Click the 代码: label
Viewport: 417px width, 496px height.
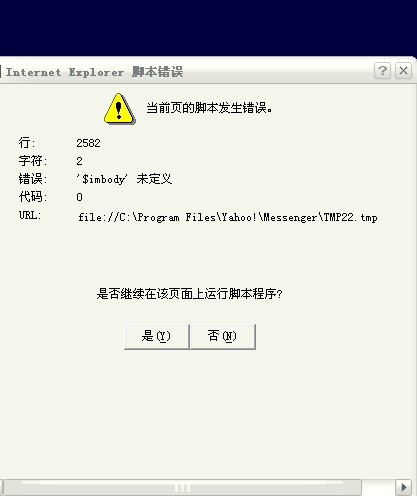33,197
